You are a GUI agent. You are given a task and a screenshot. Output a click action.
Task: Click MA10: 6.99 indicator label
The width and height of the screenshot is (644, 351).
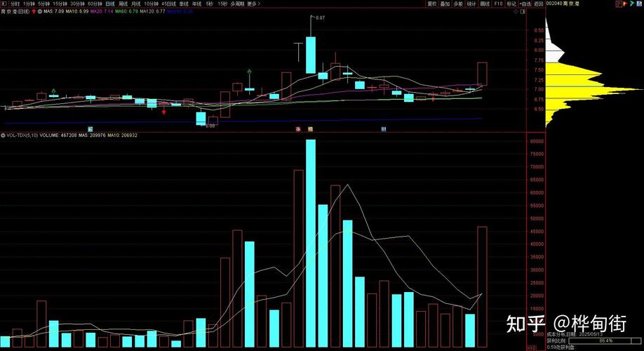(76, 11)
